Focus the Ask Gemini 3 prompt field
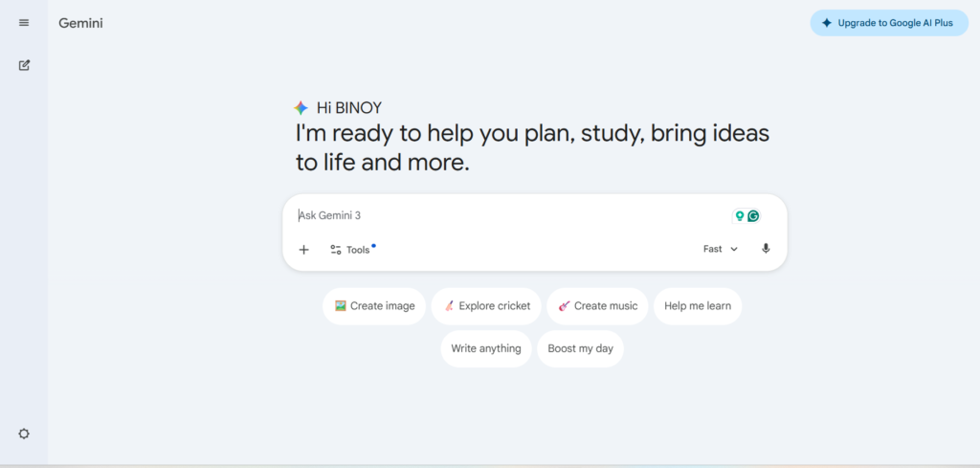This screenshot has height=468, width=980. point(507,216)
